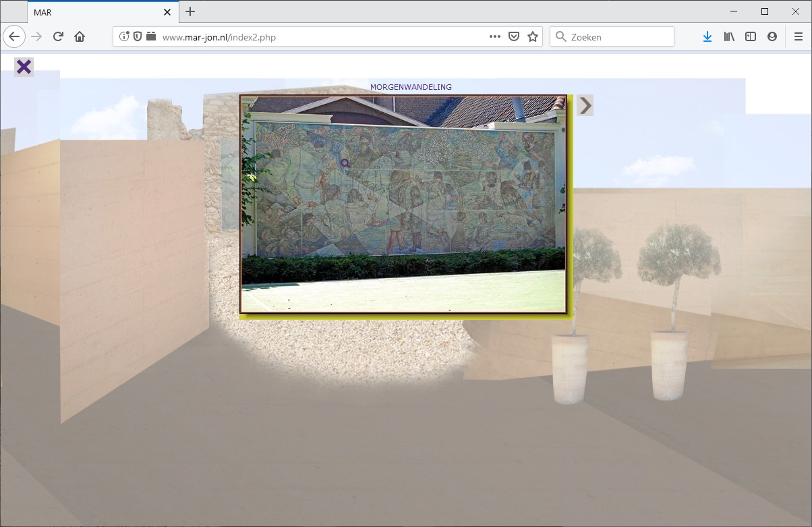This screenshot has height=527, width=812.
Task: Save page to Pocket
Action: (514, 36)
